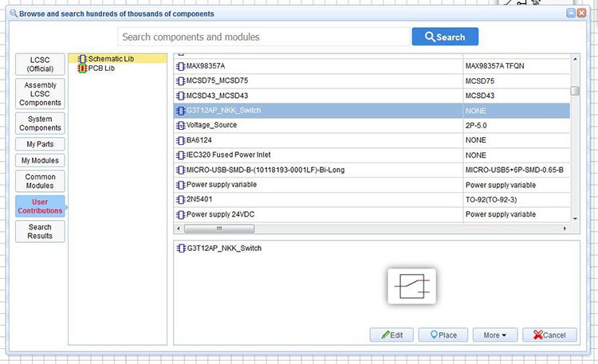Screen dimensions: 598x364
Task: Select Schematic Lib in the library tree
Action: 111,59
